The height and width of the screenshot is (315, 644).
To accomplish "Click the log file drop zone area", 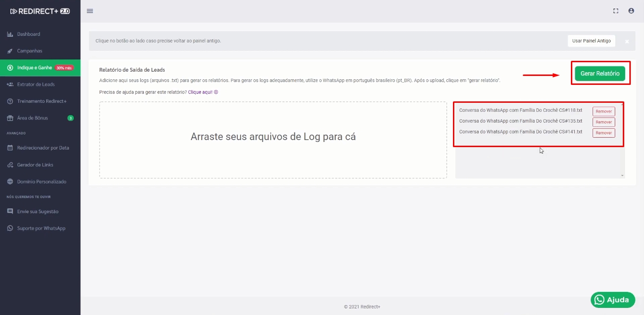I will coord(273,140).
